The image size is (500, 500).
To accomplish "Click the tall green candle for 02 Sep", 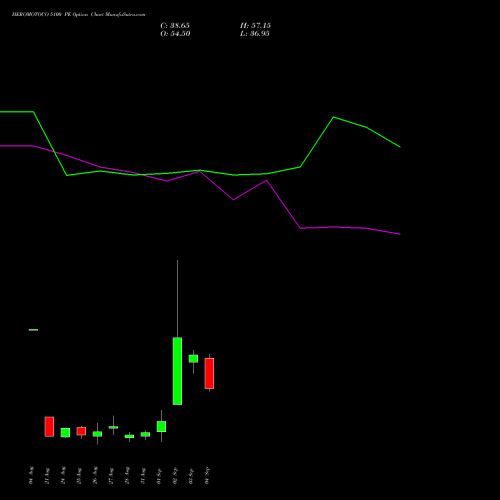I will coord(177,371).
